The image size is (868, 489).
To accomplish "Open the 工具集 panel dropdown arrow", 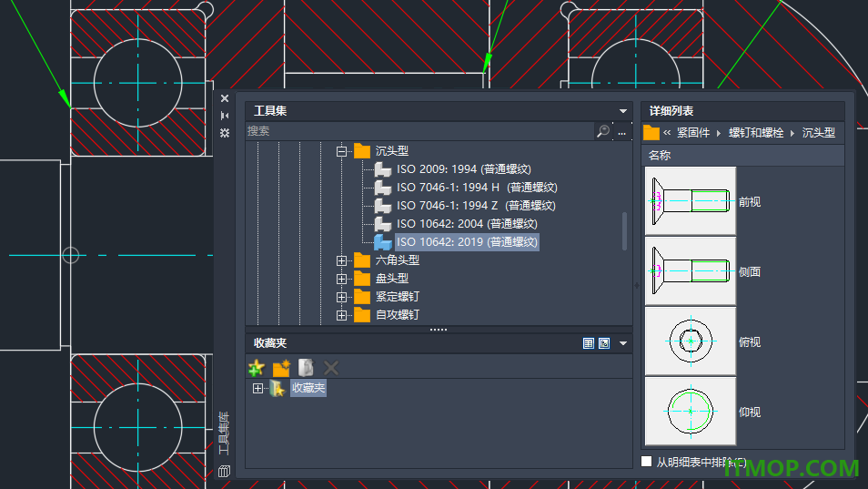I will (x=622, y=111).
